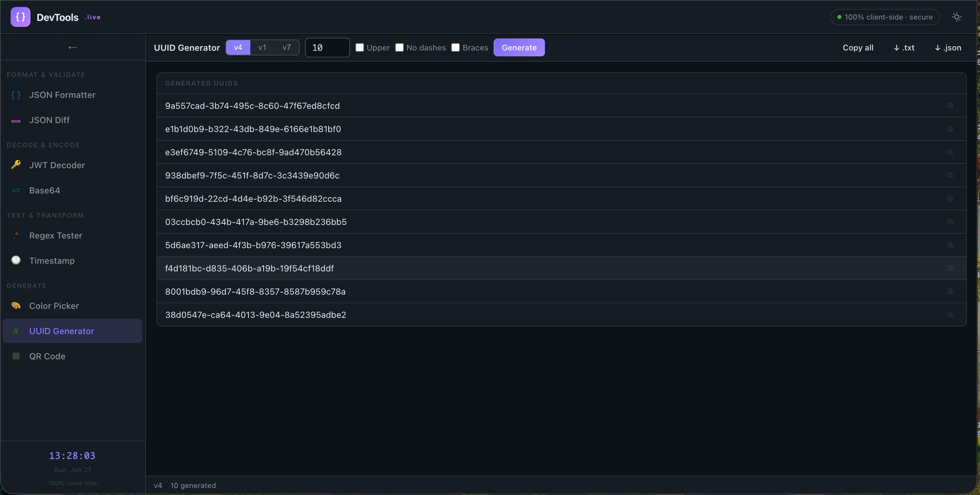
Task: Click the DevTools title text
Action: [57, 17]
